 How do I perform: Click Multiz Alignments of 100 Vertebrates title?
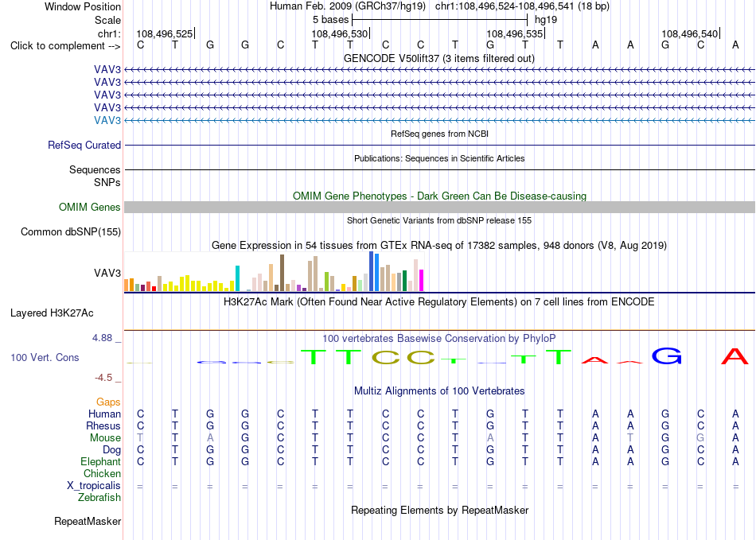pyautogui.click(x=439, y=390)
